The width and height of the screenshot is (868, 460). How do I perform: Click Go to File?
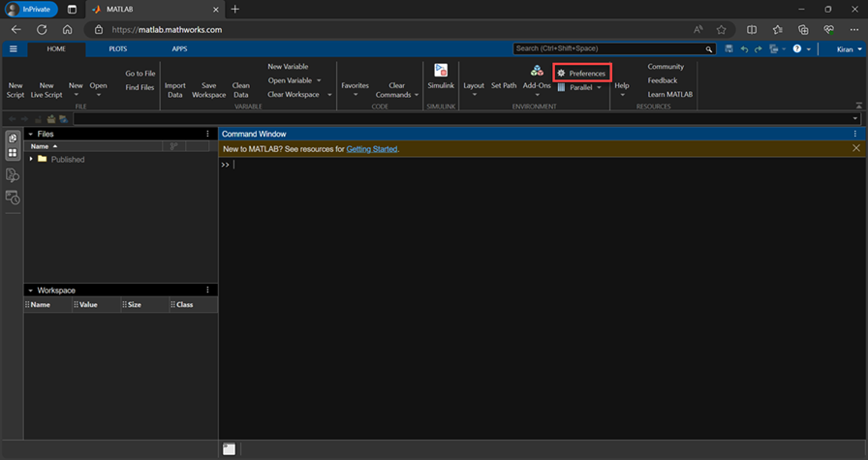point(140,73)
